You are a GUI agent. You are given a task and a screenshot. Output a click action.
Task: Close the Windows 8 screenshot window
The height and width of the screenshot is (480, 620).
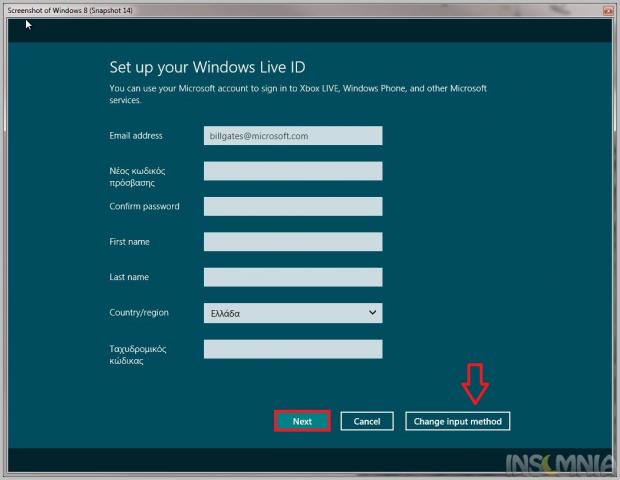click(x=608, y=11)
